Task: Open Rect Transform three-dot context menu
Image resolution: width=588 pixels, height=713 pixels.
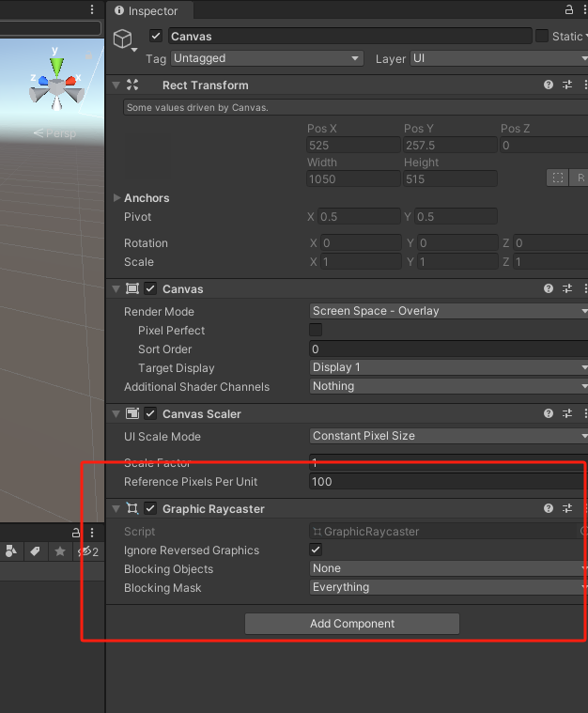Action: [585, 85]
